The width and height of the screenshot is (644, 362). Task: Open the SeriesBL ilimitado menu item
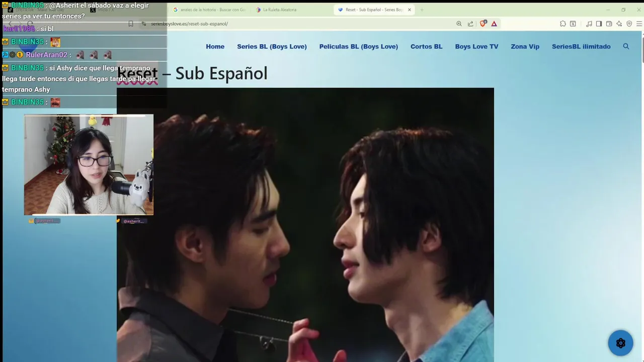click(581, 46)
